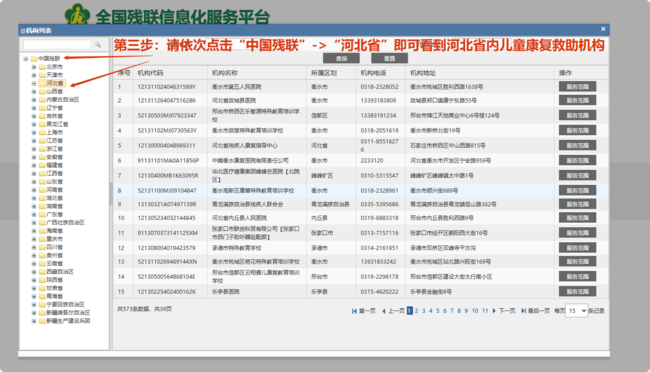Viewport: 650px width, 372px height.
Task: Click the 查询 query button
Action: coord(341,58)
